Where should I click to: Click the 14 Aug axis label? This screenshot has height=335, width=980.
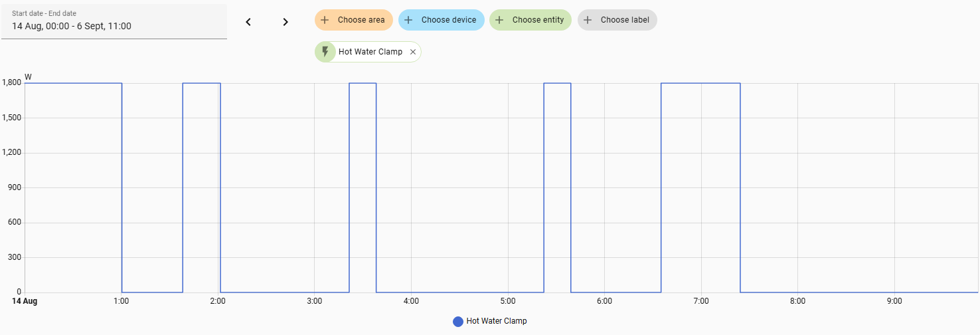25,301
